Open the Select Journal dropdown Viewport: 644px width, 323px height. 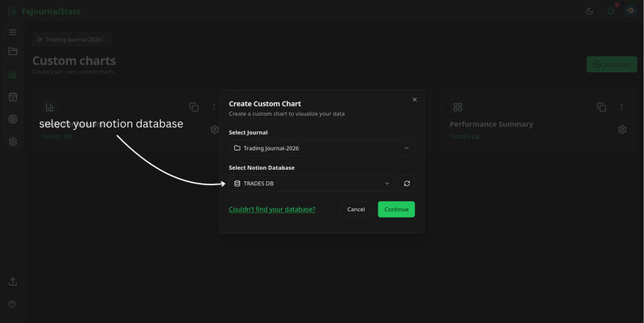tap(321, 148)
